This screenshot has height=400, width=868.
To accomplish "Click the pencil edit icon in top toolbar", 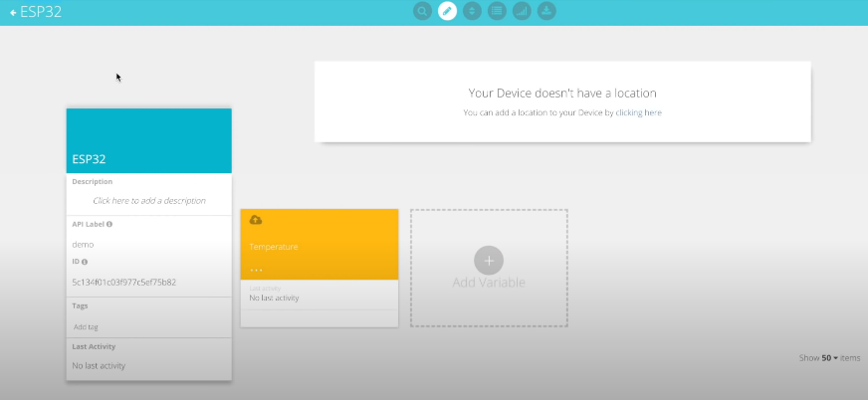I will [447, 11].
